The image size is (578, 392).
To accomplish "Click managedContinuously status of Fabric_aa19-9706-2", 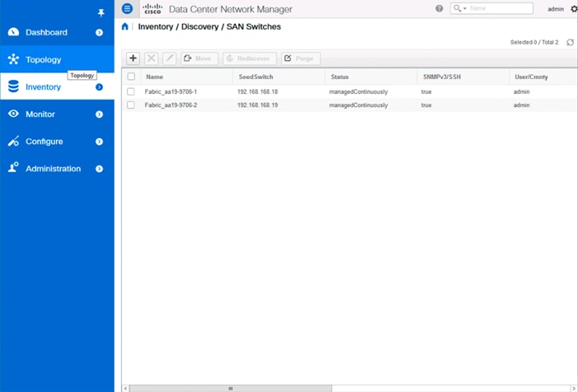I will pyautogui.click(x=359, y=105).
